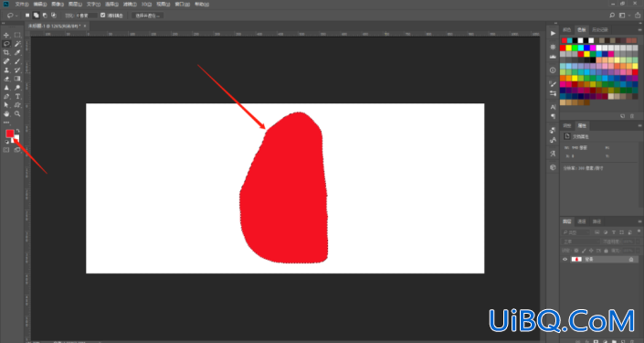Select the Magic Wand tool
Image resolution: width=644 pixels, height=343 pixels.
tap(17, 44)
